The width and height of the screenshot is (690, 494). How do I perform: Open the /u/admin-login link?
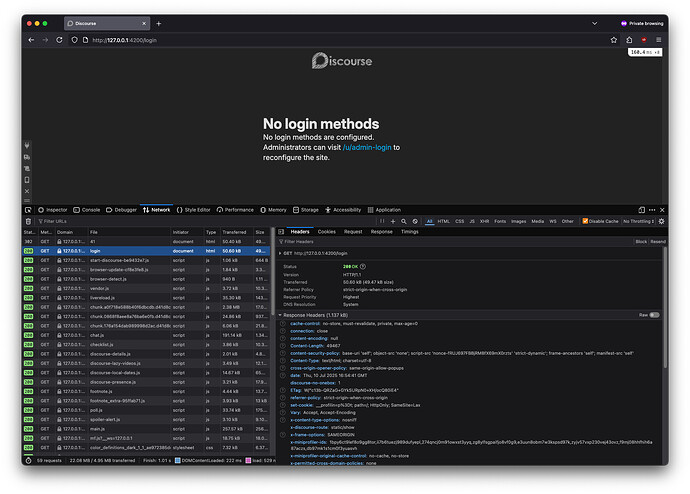(367, 147)
